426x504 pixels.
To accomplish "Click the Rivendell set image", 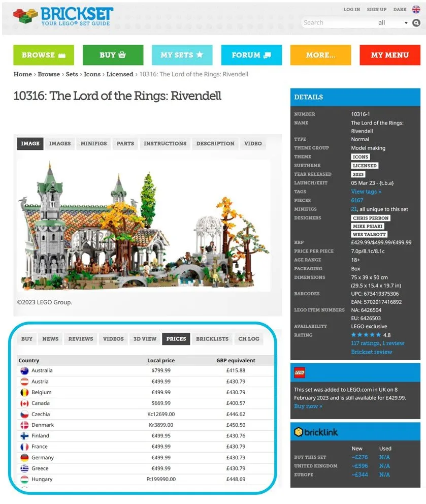I will pos(144,225).
